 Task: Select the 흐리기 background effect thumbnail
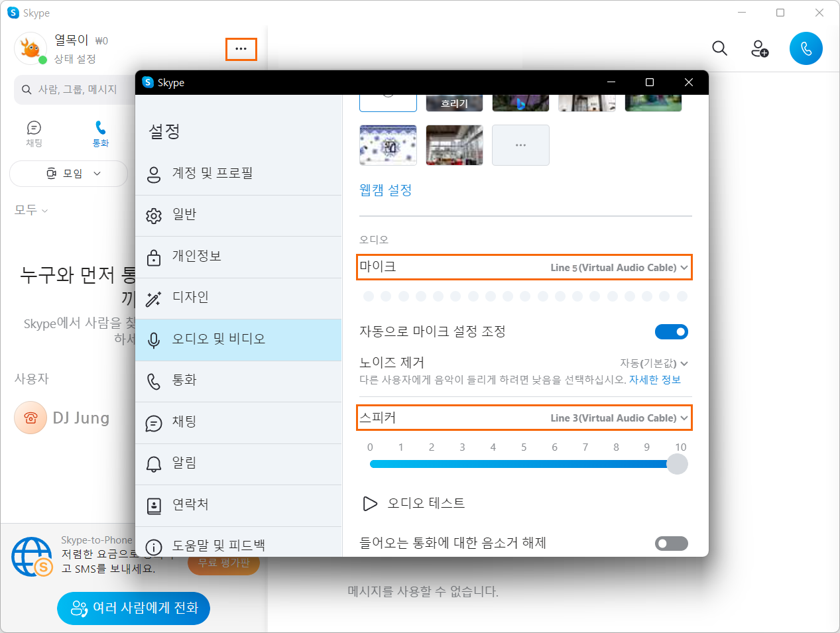point(454,103)
